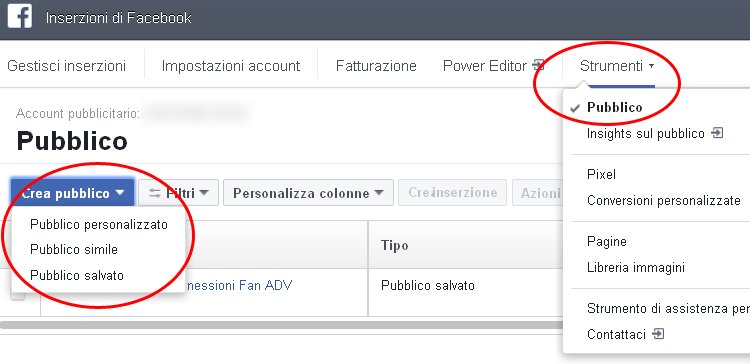The height and width of the screenshot is (364, 750).
Task: Open the Fan ADV audience link
Action: (x=238, y=286)
